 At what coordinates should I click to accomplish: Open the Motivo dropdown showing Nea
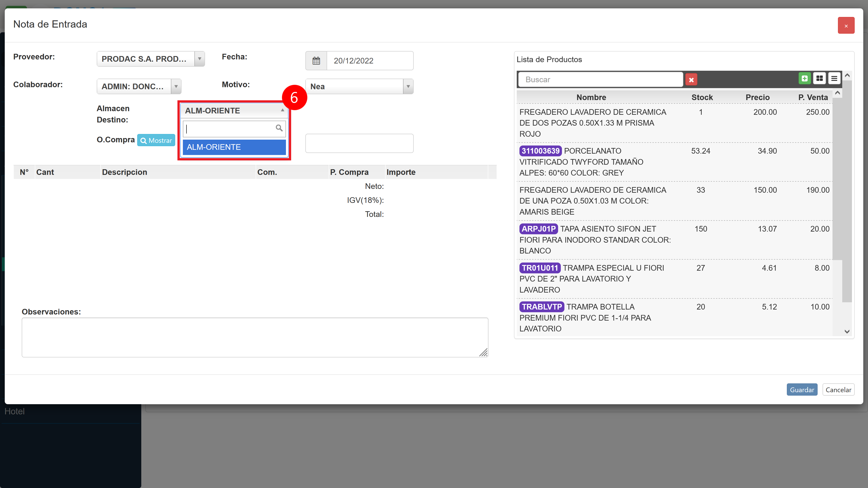point(359,87)
